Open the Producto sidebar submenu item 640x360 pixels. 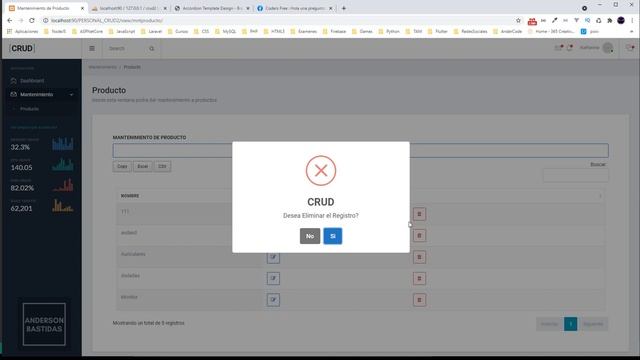29,109
